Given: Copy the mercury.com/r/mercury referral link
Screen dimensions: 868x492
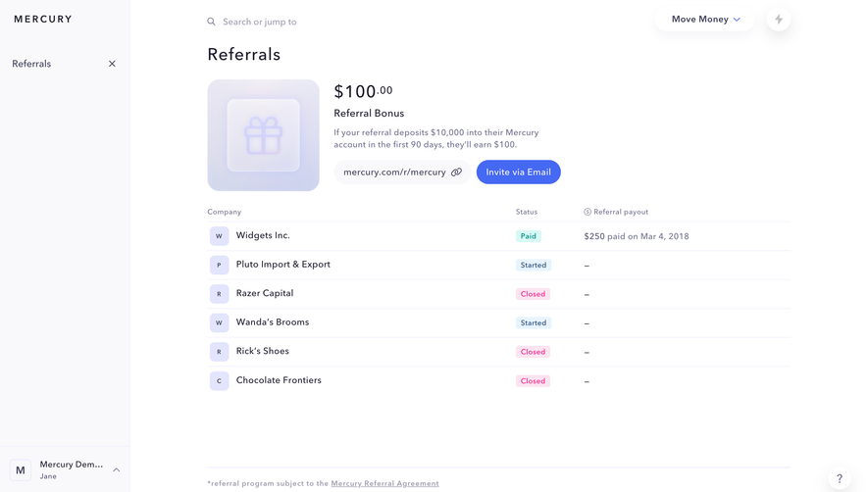Looking at the screenshot, I should pyautogui.click(x=402, y=172).
